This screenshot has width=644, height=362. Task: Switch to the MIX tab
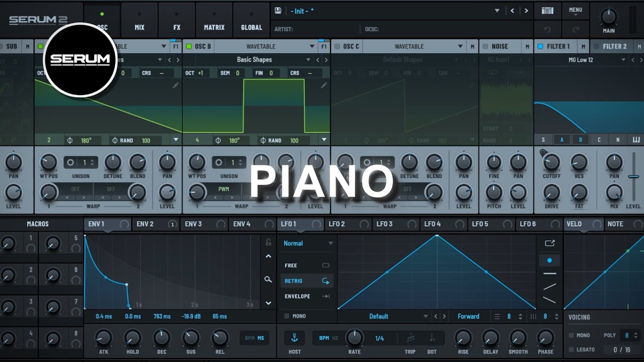click(139, 20)
